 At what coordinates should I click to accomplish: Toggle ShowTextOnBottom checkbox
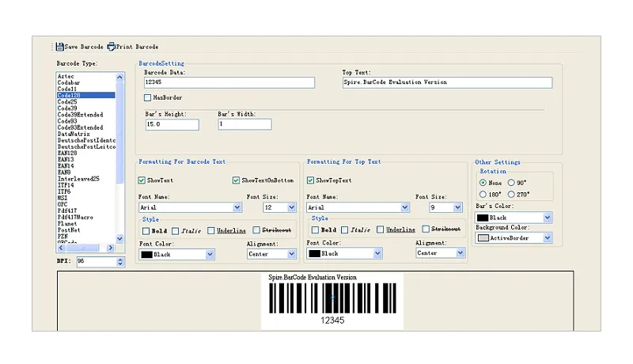pyautogui.click(x=236, y=180)
